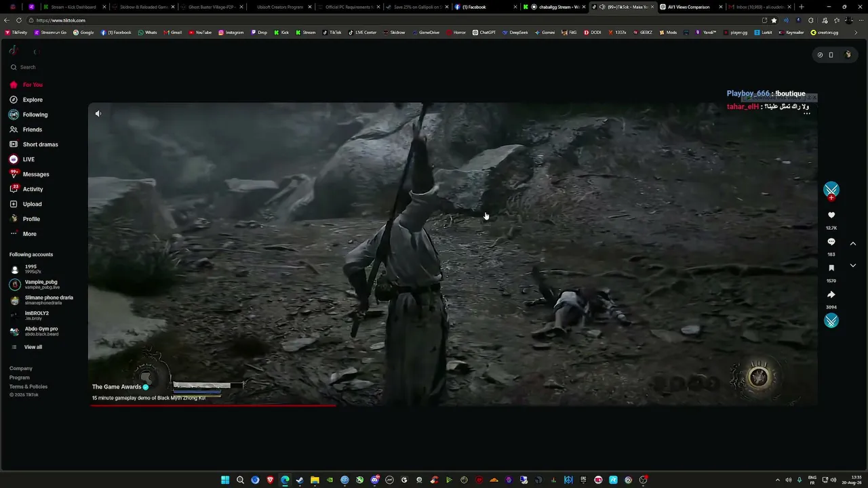This screenshot has height=488, width=868.
Task: Open the Instagram bookmark
Action: 231,33
